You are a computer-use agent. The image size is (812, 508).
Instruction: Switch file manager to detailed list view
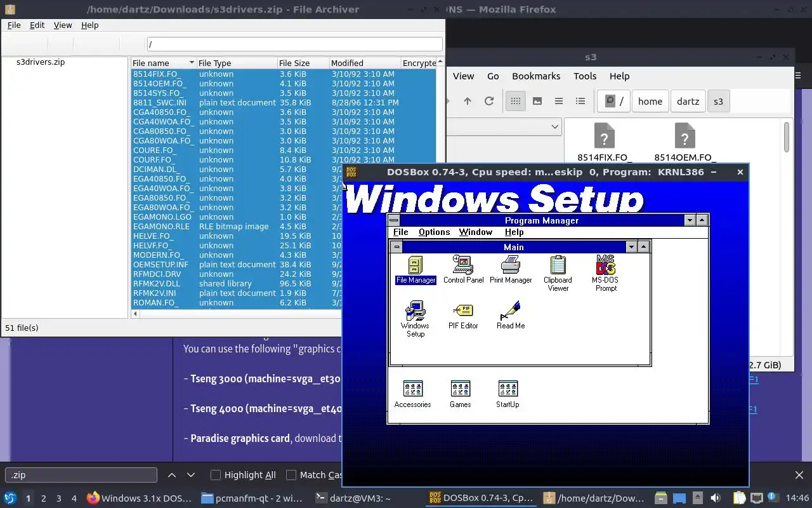tap(580, 101)
